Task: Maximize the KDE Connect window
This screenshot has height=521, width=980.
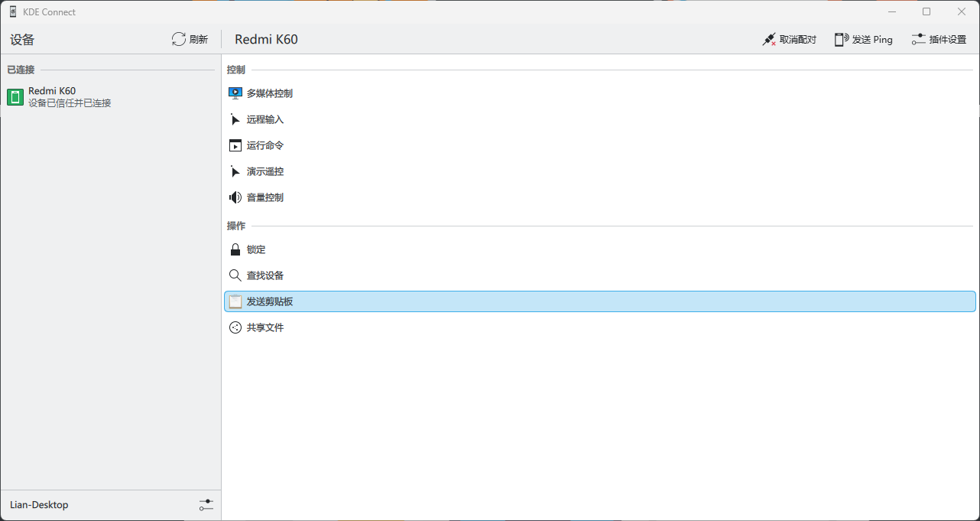Action: [x=926, y=11]
